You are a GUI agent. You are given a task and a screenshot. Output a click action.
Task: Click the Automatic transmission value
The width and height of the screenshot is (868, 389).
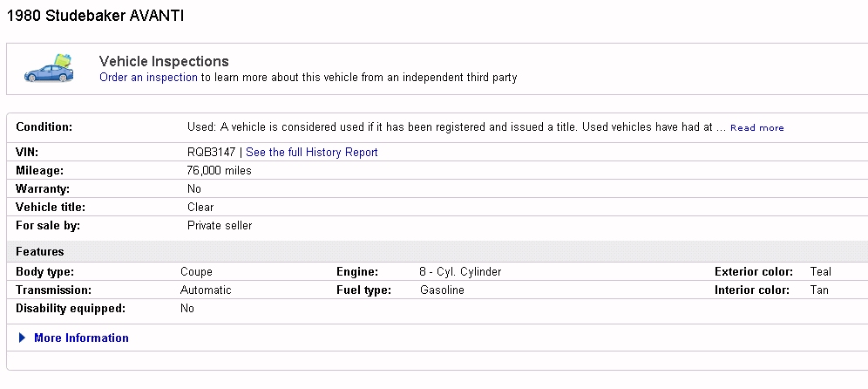coord(206,290)
